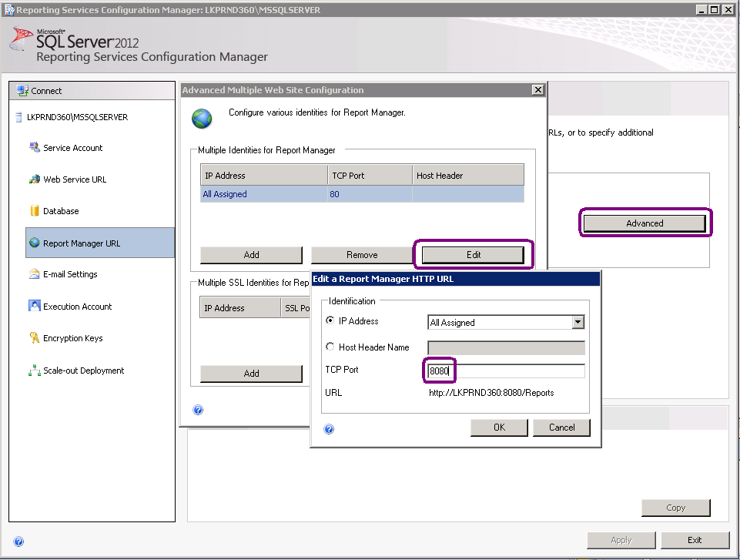Click the Report Manager URL globe icon
The height and width of the screenshot is (560, 740).
coord(35,243)
